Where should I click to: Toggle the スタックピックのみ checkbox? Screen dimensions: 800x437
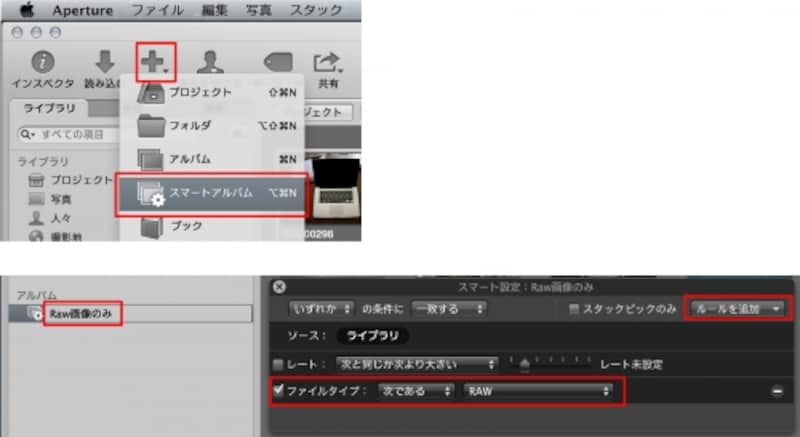click(x=574, y=309)
